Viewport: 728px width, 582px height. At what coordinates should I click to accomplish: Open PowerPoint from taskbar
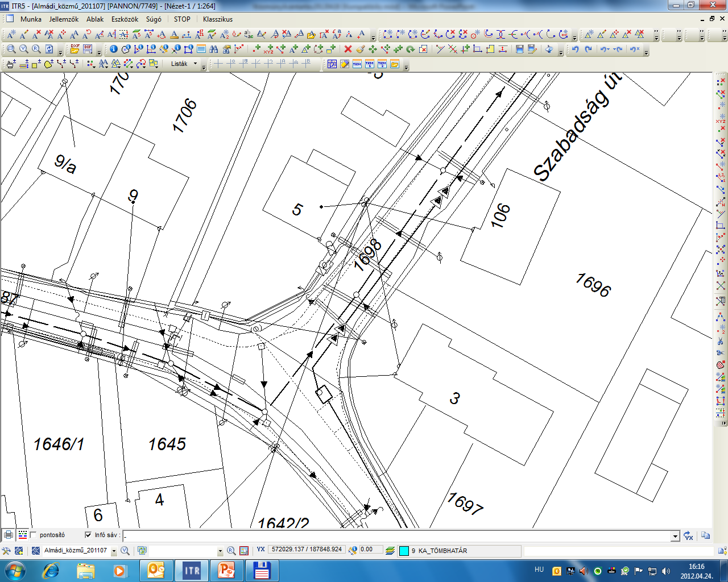[226, 571]
